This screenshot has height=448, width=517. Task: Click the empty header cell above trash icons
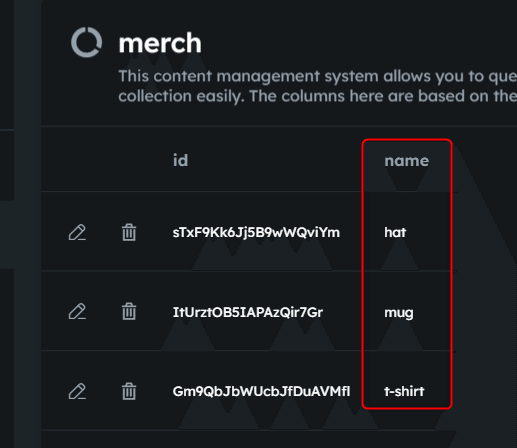(129, 160)
